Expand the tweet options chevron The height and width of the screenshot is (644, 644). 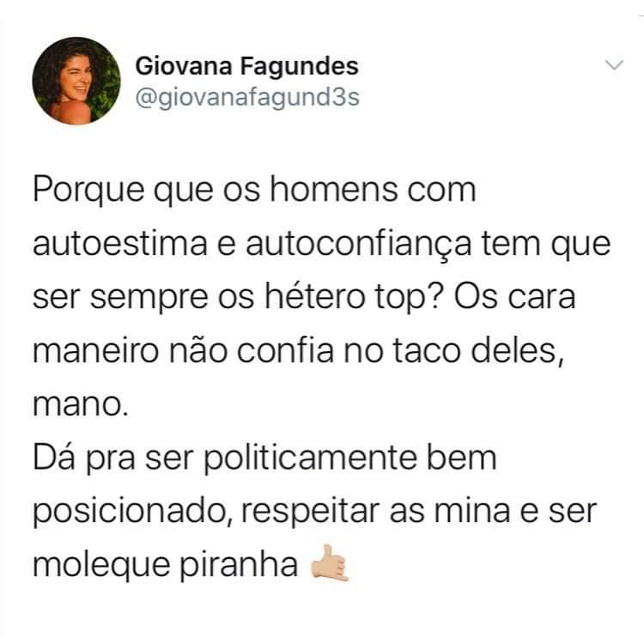(x=615, y=65)
